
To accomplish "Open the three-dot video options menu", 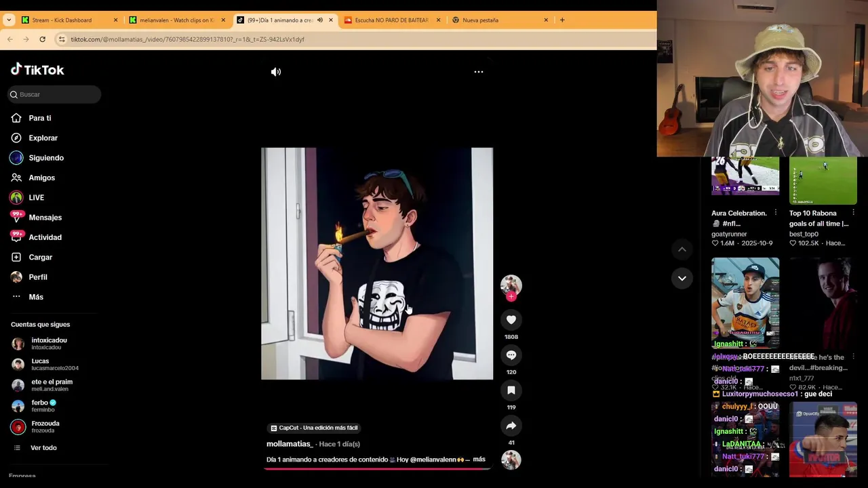I will (479, 72).
